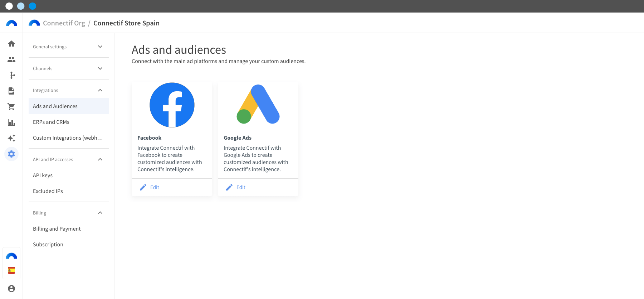Click the Google Ads integration description text
This screenshot has height=299, width=644.
pos(256,159)
